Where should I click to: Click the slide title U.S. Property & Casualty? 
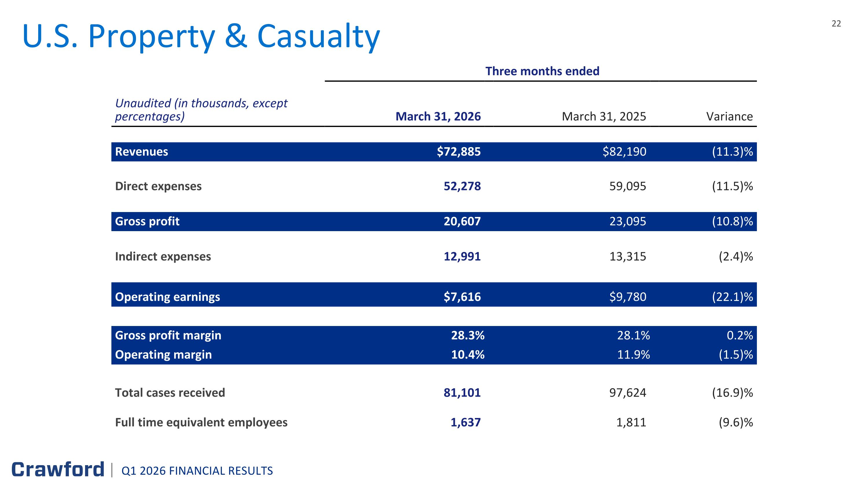point(201,36)
